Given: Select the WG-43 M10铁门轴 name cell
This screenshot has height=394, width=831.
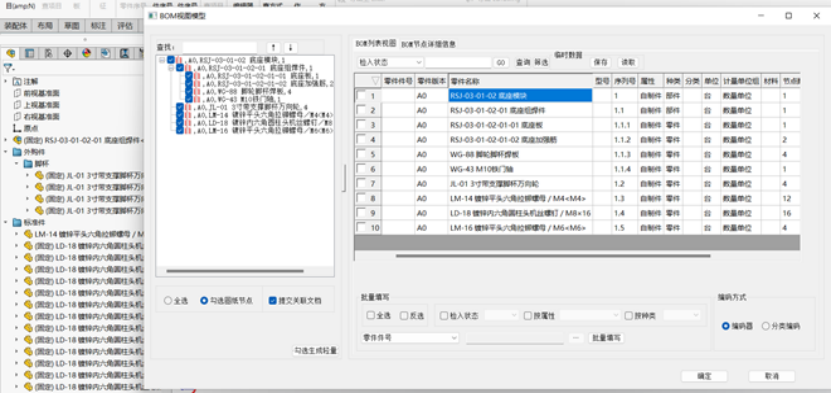Looking at the screenshot, I should [520, 169].
